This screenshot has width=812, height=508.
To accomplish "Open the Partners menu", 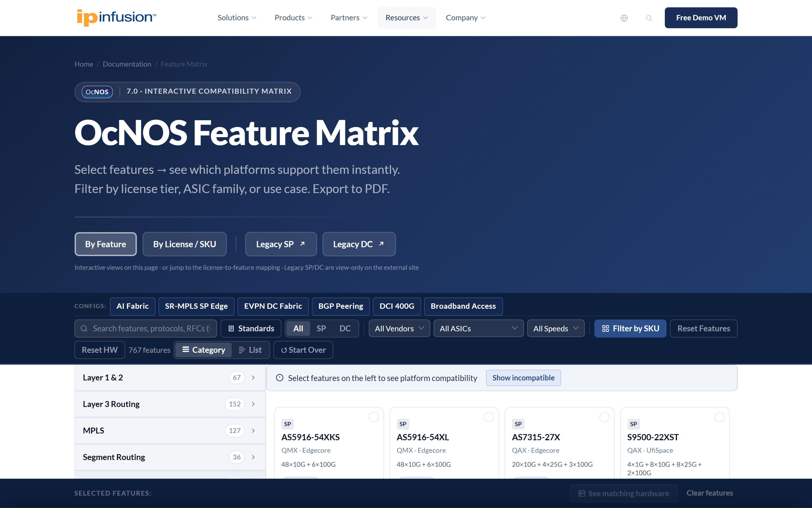I will click(349, 18).
